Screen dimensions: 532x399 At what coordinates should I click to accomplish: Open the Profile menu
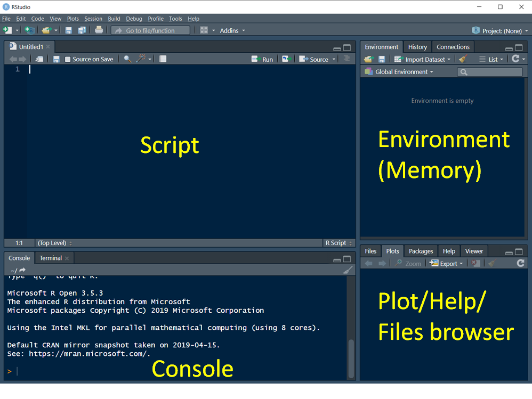[156, 19]
